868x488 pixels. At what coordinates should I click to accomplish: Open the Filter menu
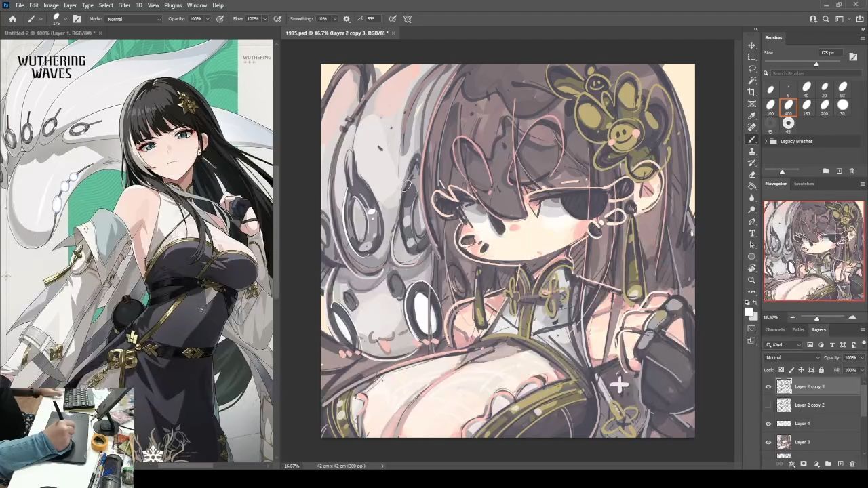(124, 5)
